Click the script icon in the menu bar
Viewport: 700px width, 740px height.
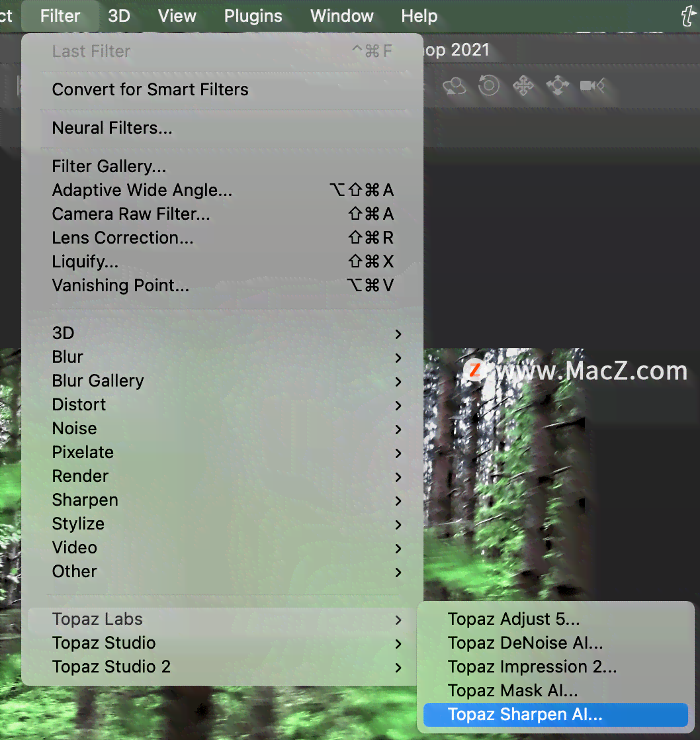(x=688, y=15)
